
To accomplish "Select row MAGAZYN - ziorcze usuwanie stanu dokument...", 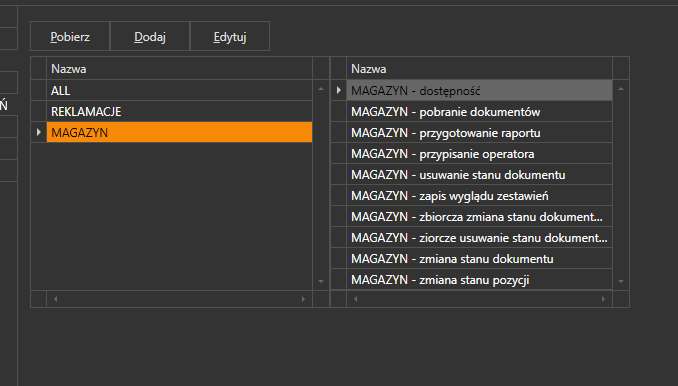I will 479,237.
